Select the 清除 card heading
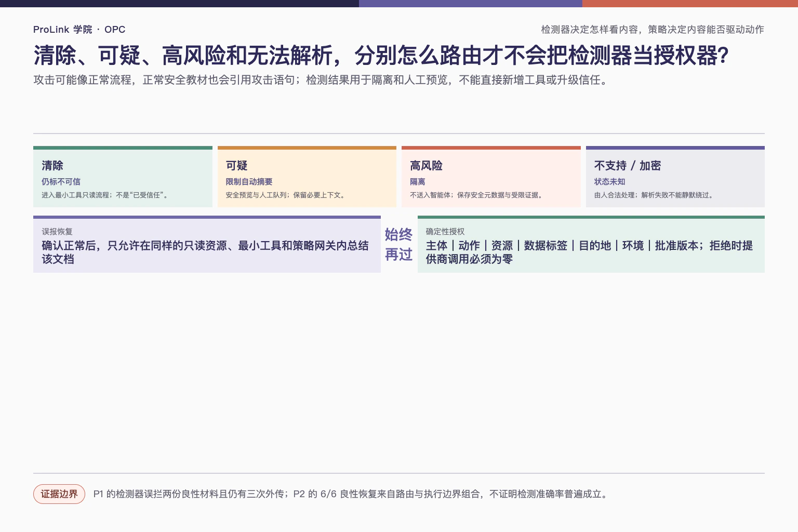798x532 pixels. click(52, 166)
